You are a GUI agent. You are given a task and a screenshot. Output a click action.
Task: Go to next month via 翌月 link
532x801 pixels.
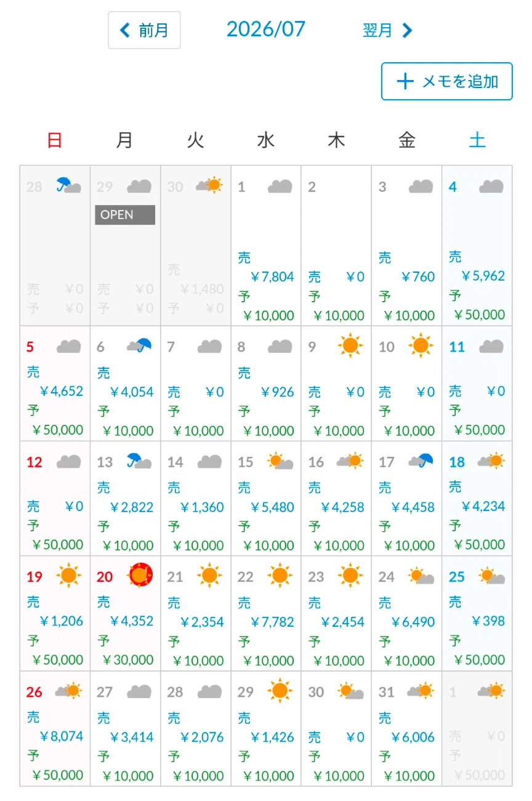click(x=387, y=30)
